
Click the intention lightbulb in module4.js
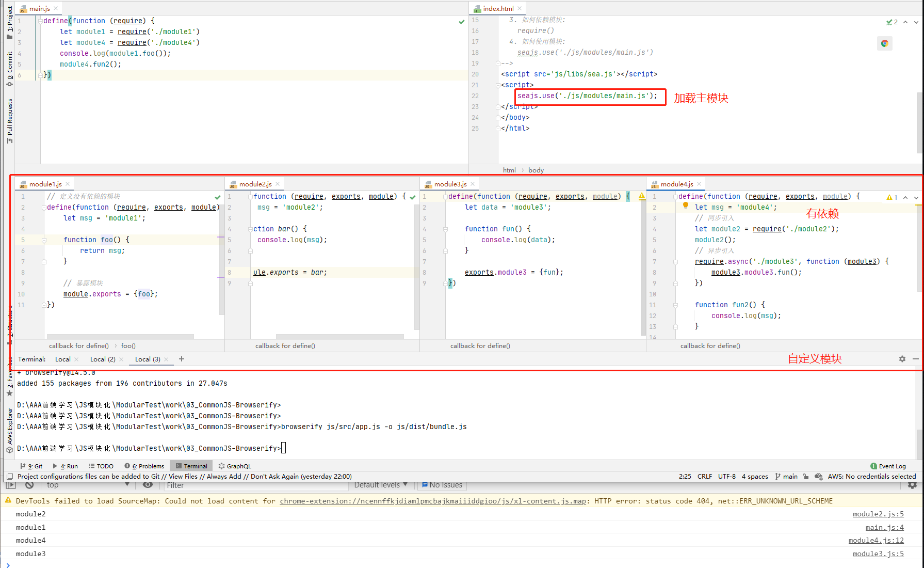(x=685, y=206)
